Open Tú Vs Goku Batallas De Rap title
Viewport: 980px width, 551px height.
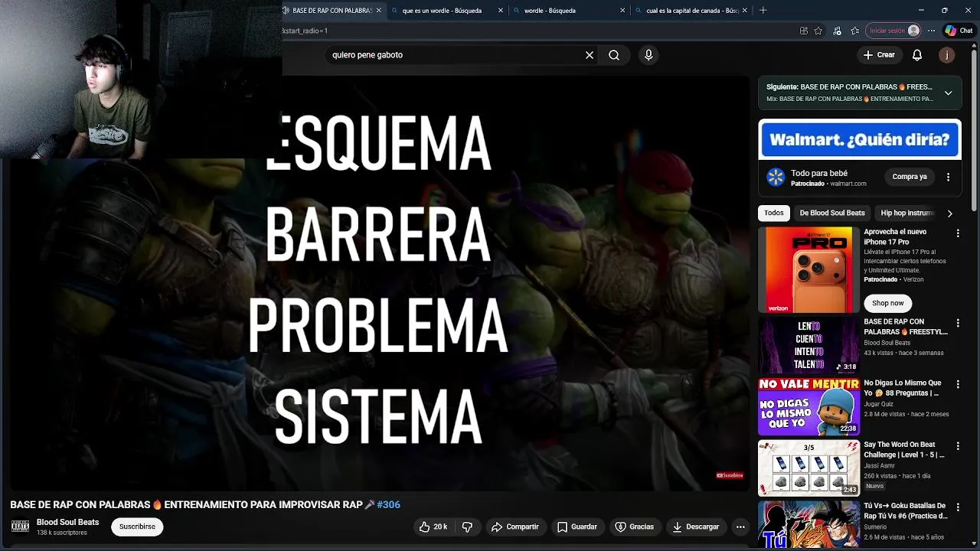(905, 510)
